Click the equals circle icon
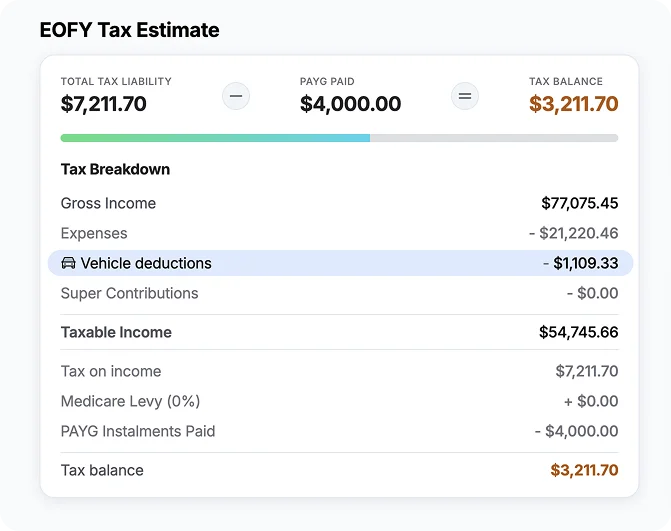This screenshot has height=531, width=671. (465, 96)
